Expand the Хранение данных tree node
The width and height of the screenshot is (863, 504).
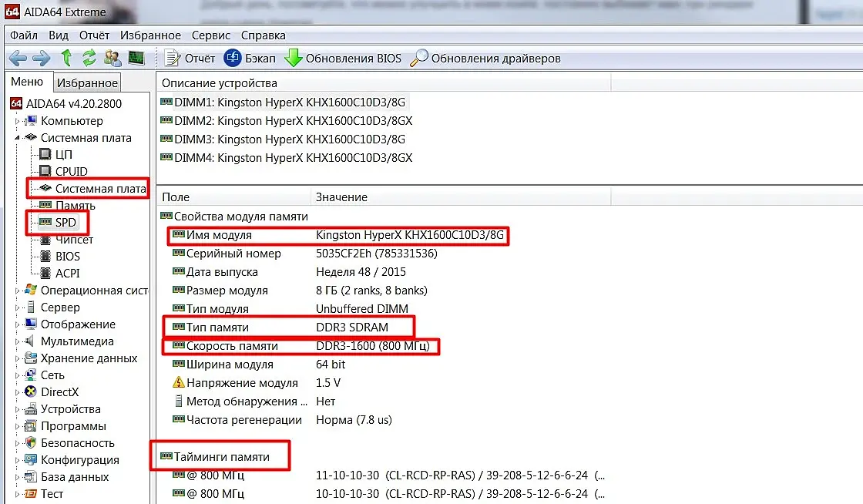(x=17, y=359)
